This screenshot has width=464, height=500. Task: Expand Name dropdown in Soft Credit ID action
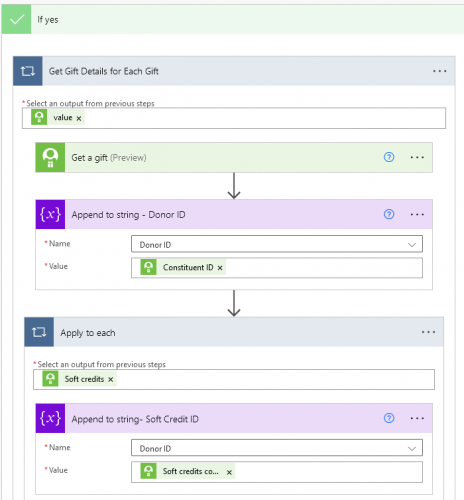[x=412, y=449]
